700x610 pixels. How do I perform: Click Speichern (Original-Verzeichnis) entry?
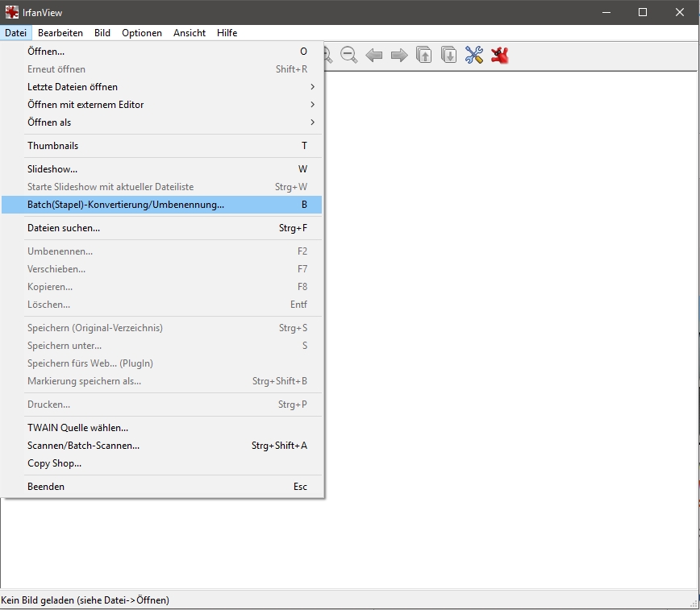161,327
